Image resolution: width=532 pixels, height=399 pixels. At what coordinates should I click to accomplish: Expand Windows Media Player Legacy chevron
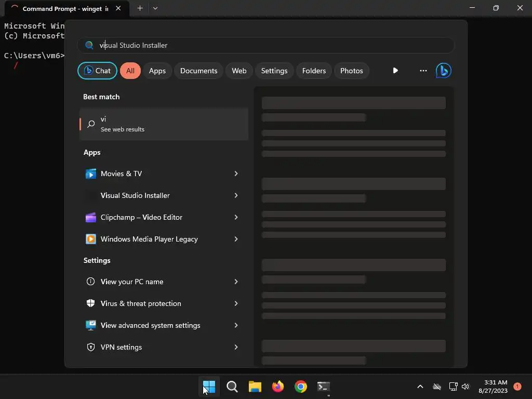pyautogui.click(x=236, y=239)
